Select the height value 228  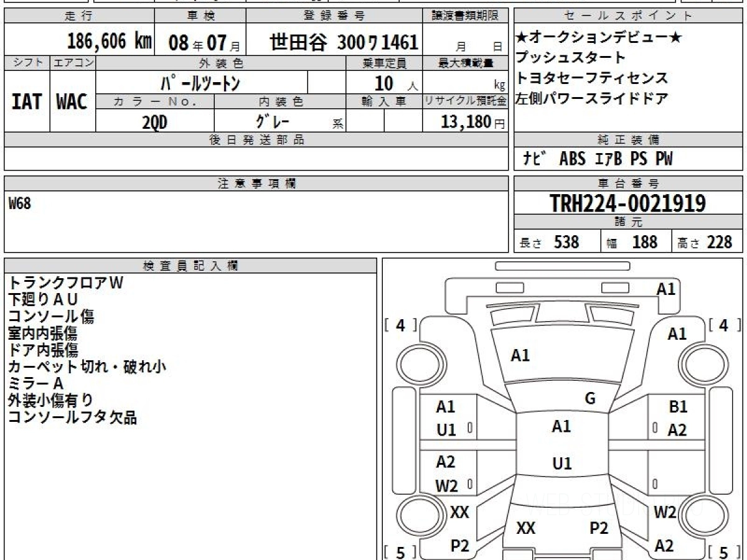(720, 242)
